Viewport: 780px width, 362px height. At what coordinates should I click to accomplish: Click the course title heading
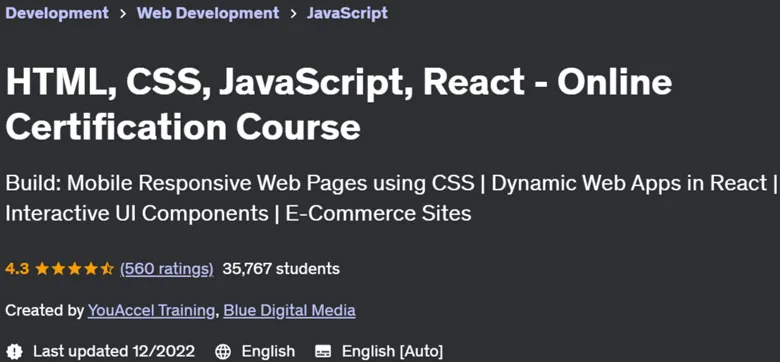[338, 105]
